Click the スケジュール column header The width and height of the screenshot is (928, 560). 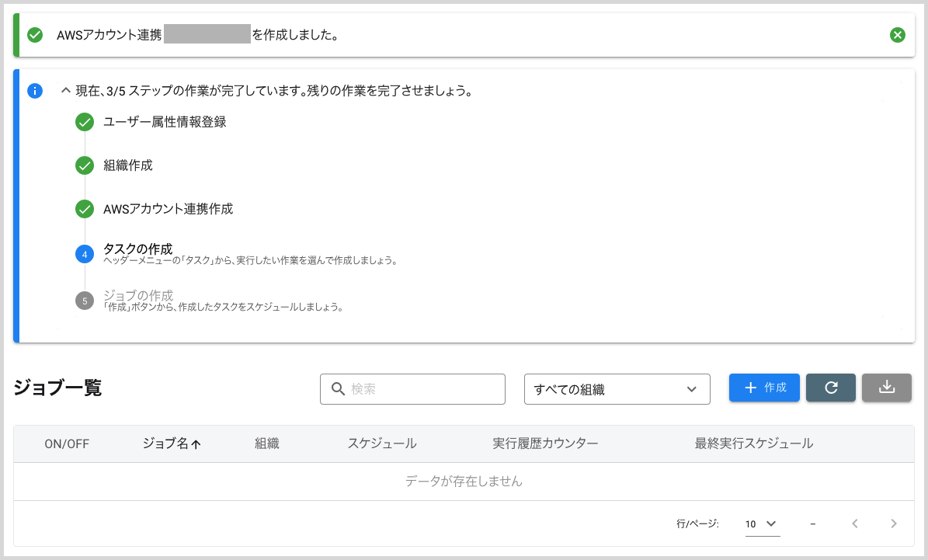click(x=382, y=443)
